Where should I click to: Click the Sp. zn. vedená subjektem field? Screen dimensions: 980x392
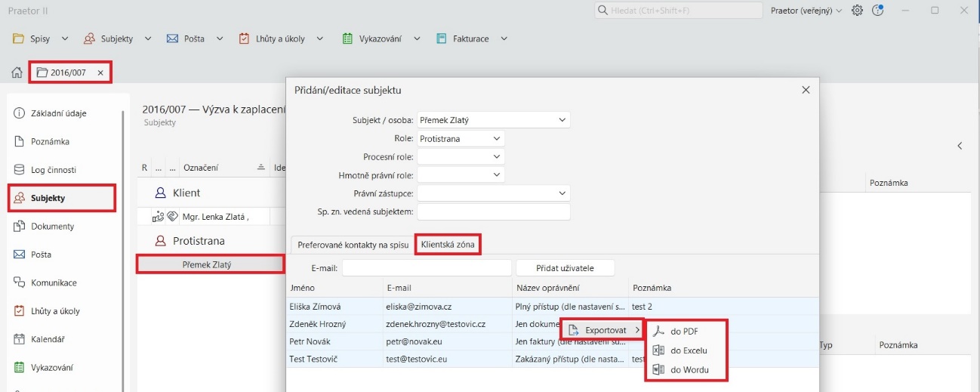494,211
